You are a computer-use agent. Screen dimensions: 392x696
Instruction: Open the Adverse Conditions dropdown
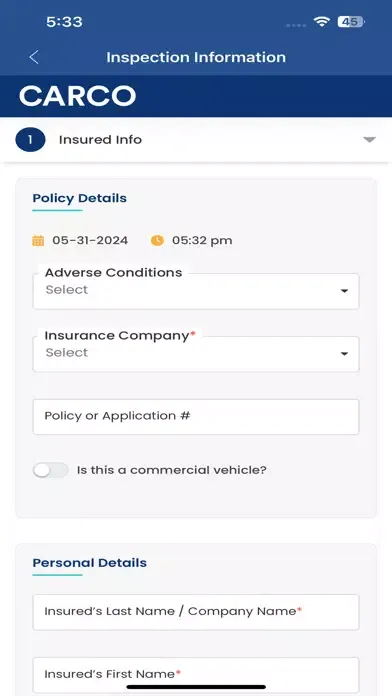tap(196, 291)
